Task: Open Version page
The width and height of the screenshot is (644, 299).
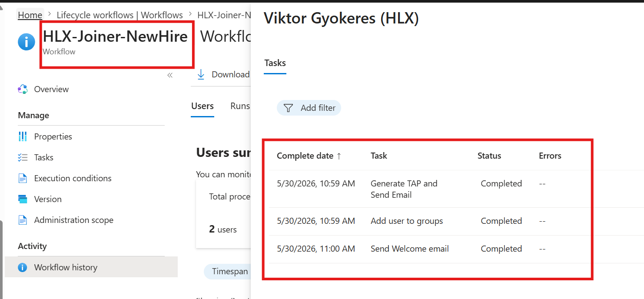Action: [48, 199]
